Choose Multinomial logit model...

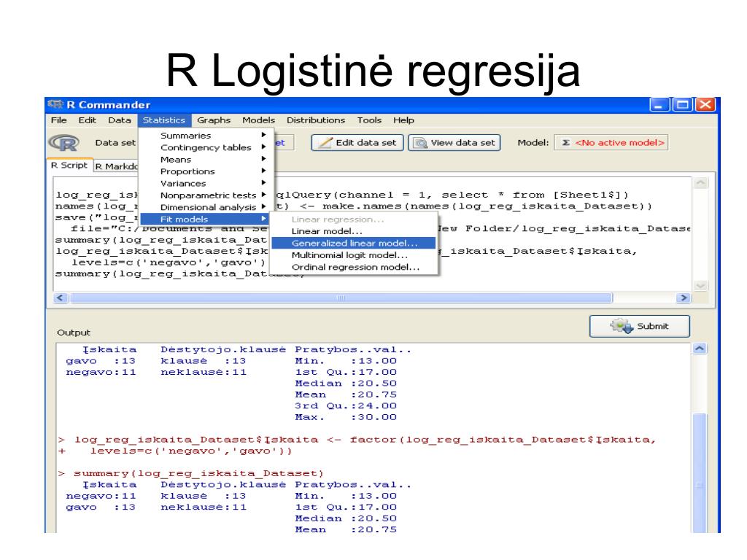354,254
